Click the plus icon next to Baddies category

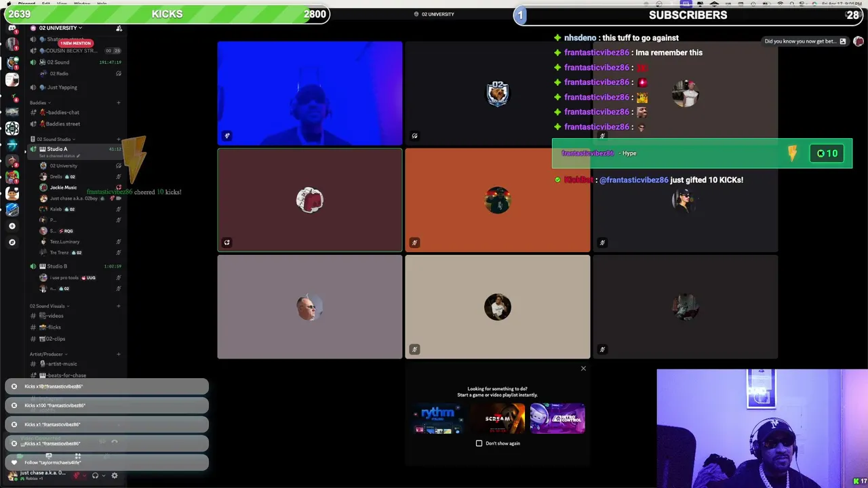[x=118, y=102]
